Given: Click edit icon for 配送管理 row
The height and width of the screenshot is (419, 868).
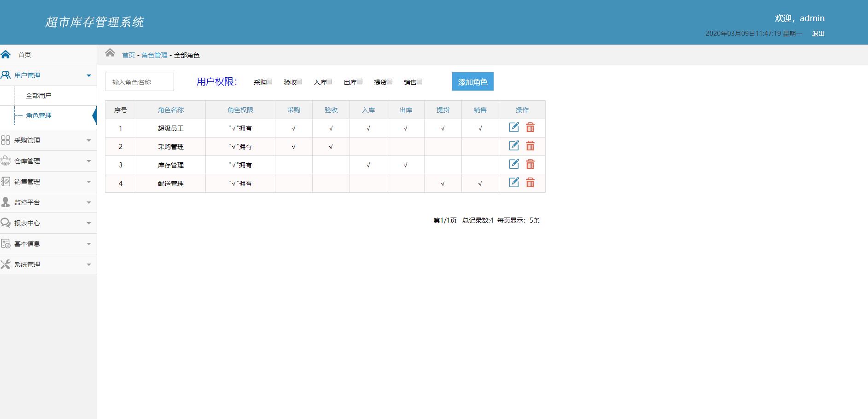Looking at the screenshot, I should click(x=514, y=183).
